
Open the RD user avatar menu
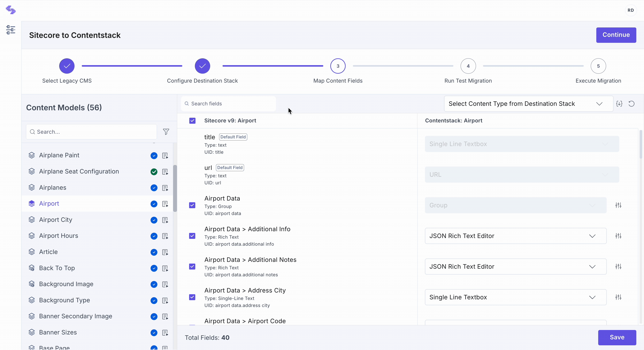[x=631, y=10]
